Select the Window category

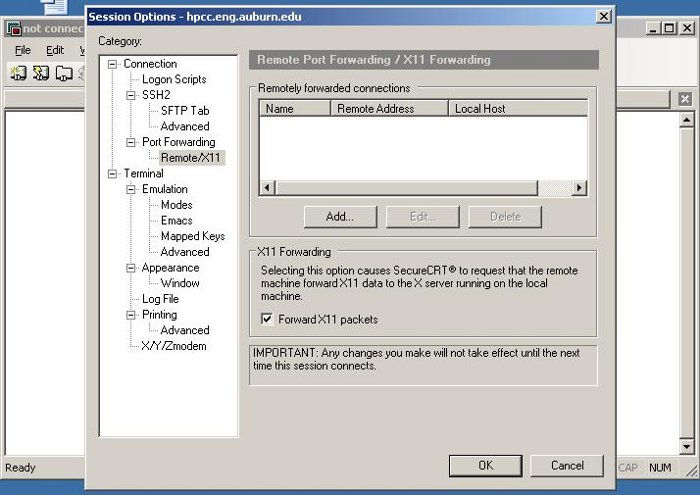[x=180, y=283]
